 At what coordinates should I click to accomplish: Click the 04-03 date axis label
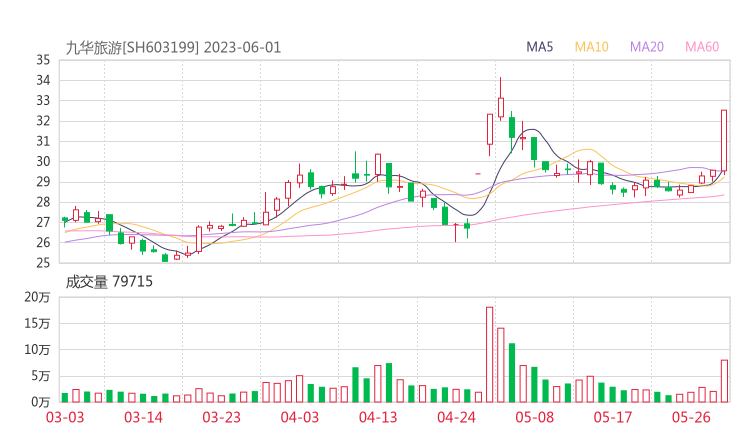pyautogui.click(x=300, y=417)
